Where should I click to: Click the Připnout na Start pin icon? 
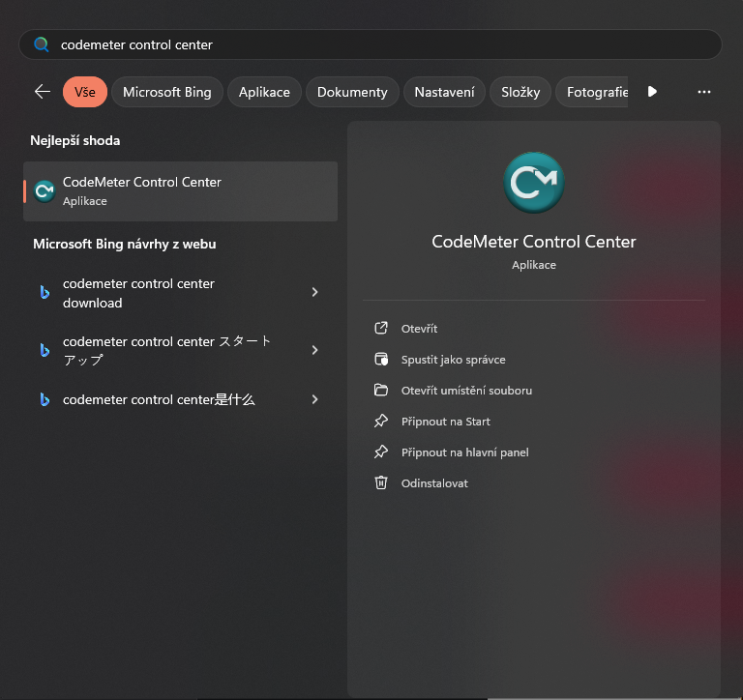pyautogui.click(x=381, y=422)
